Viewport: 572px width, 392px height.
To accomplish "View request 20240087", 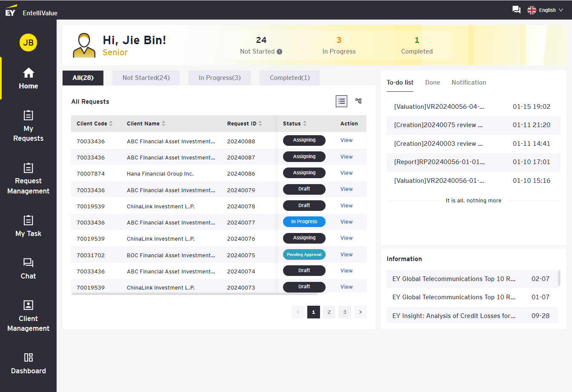I will (x=346, y=157).
